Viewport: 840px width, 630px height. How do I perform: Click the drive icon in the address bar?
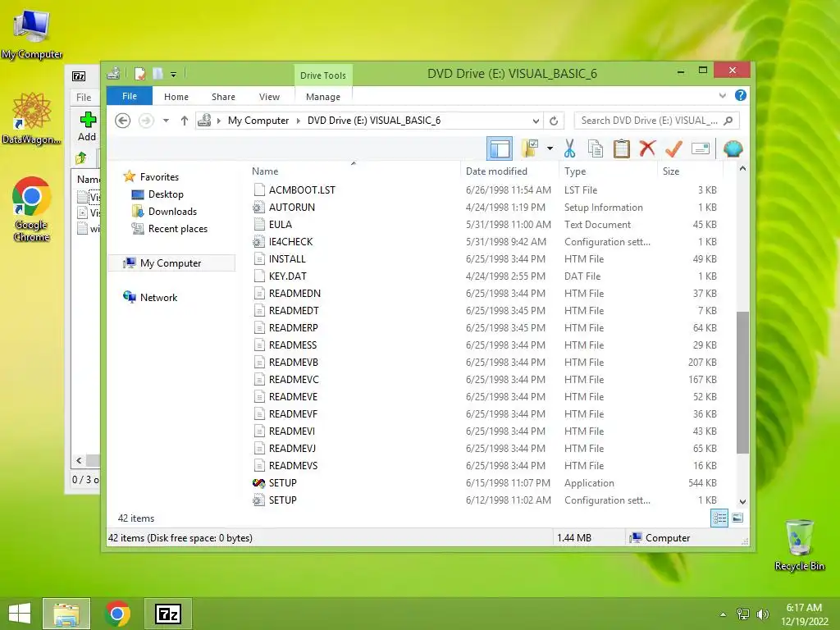[x=204, y=121]
